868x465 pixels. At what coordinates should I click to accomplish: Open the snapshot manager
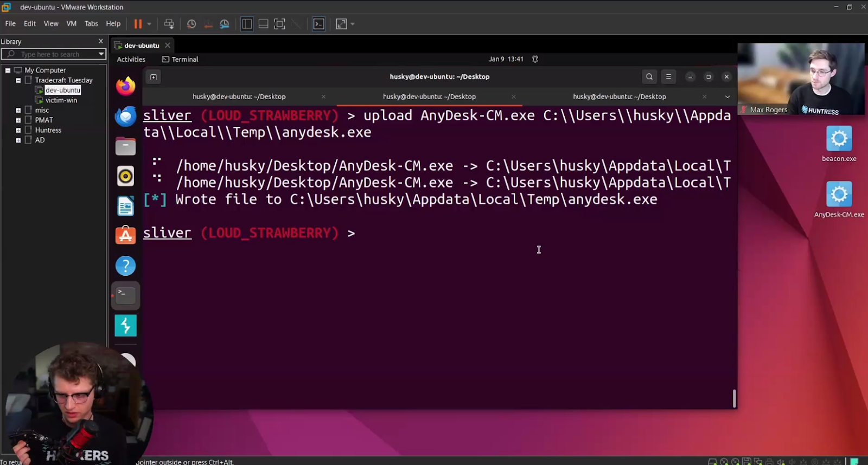tap(225, 24)
